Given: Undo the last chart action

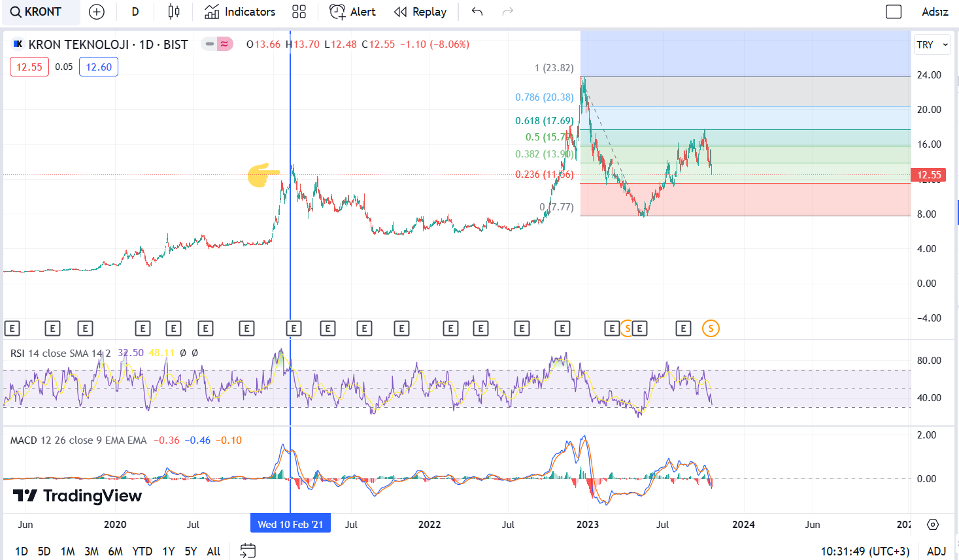Looking at the screenshot, I should 477,12.
